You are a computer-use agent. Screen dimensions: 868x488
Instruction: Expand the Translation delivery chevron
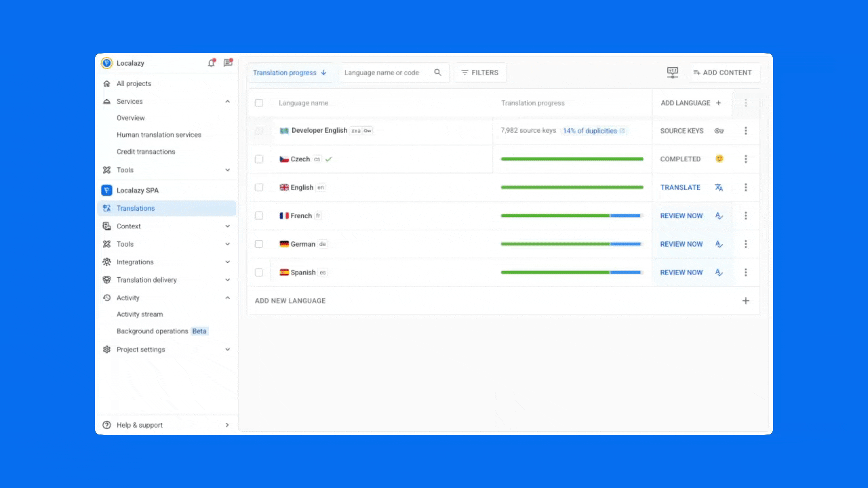[x=228, y=280]
